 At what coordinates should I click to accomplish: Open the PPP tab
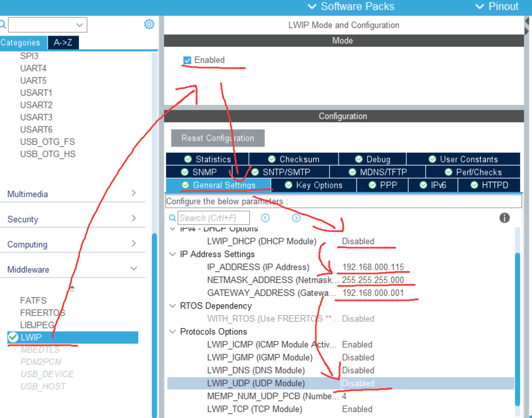click(x=383, y=185)
